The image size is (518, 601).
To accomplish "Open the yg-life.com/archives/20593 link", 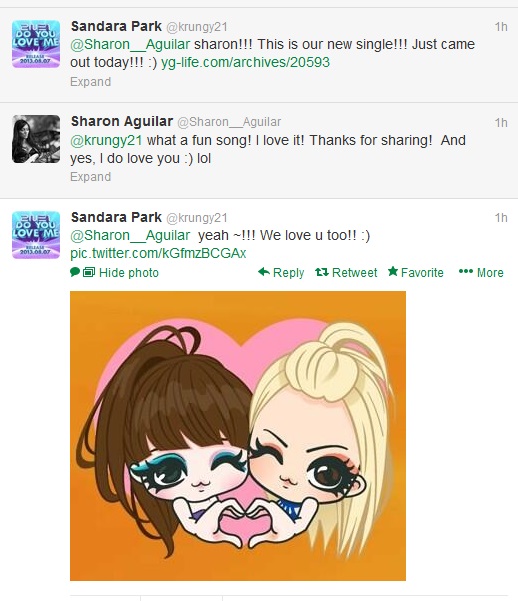I will pos(245,62).
